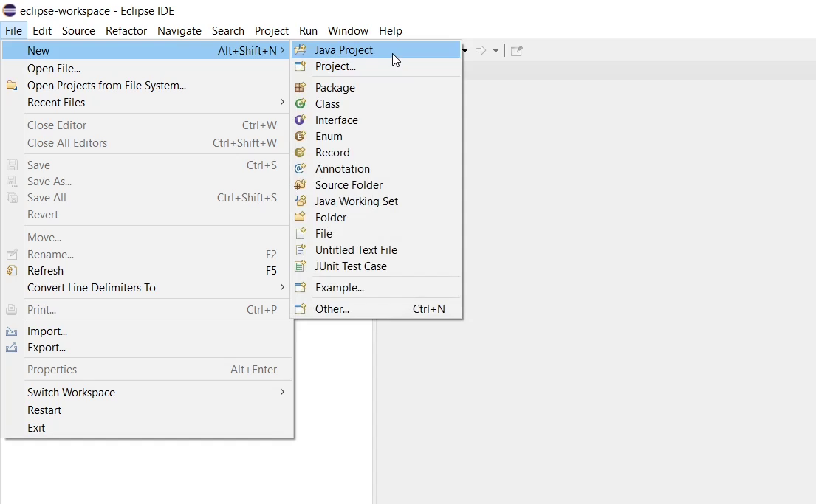Open the Run menu

pos(308,31)
